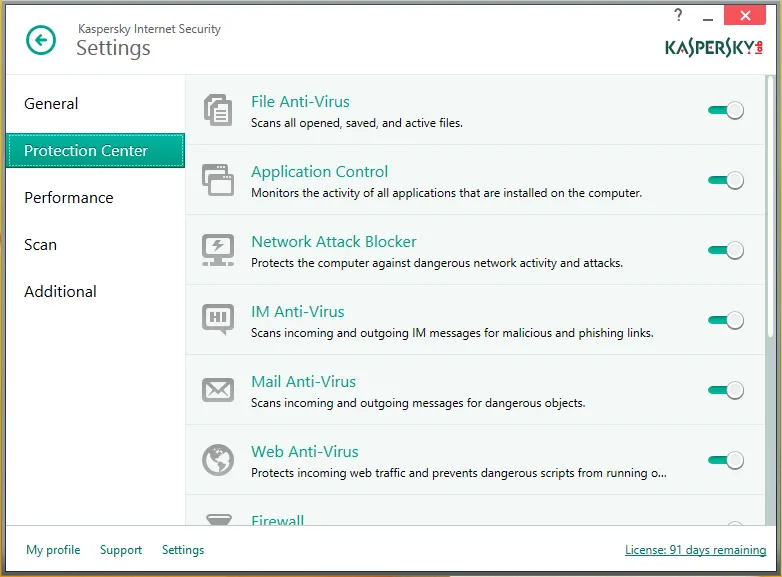Click the Application Control windows icon

pos(218,180)
